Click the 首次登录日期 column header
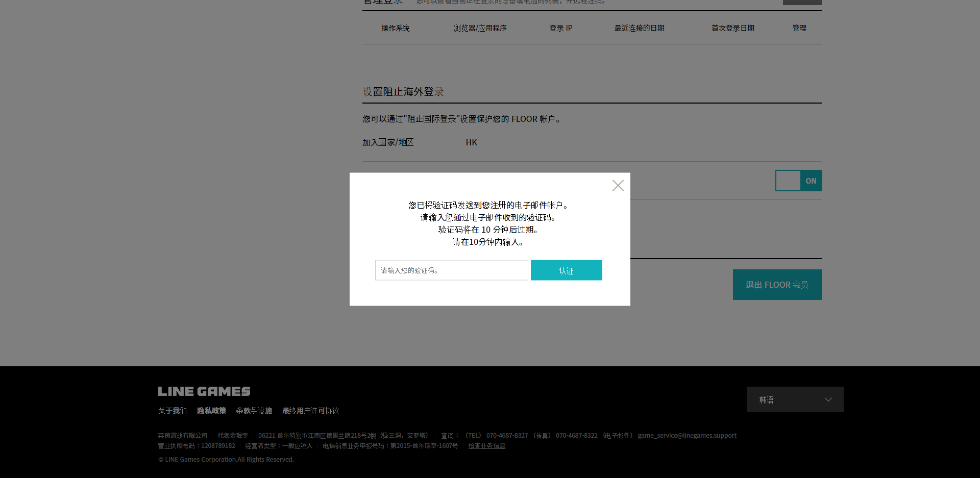Image resolution: width=980 pixels, height=478 pixels. coord(733,28)
